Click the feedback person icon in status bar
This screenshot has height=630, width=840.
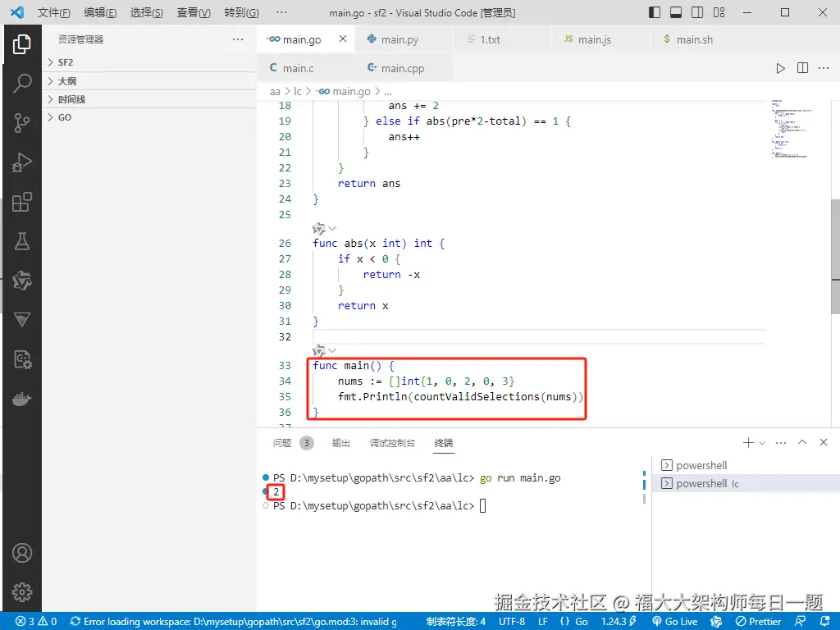[x=801, y=622]
